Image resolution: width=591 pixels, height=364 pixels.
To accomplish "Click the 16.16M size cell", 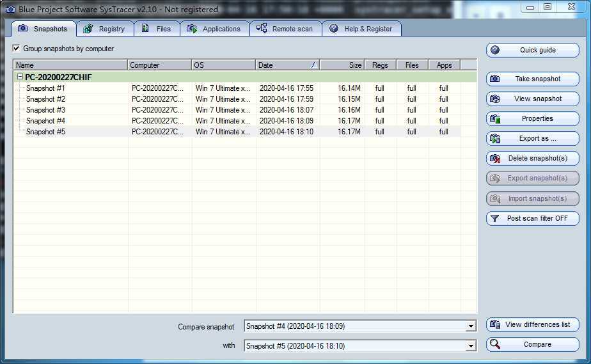I will tap(349, 110).
